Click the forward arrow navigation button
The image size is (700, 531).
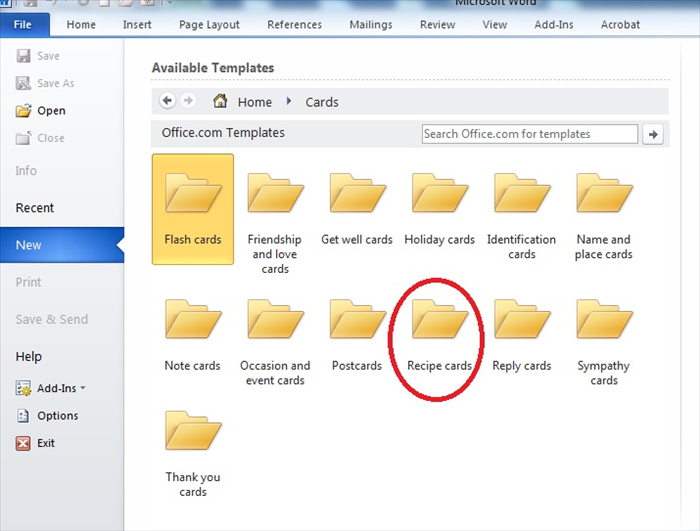click(188, 100)
